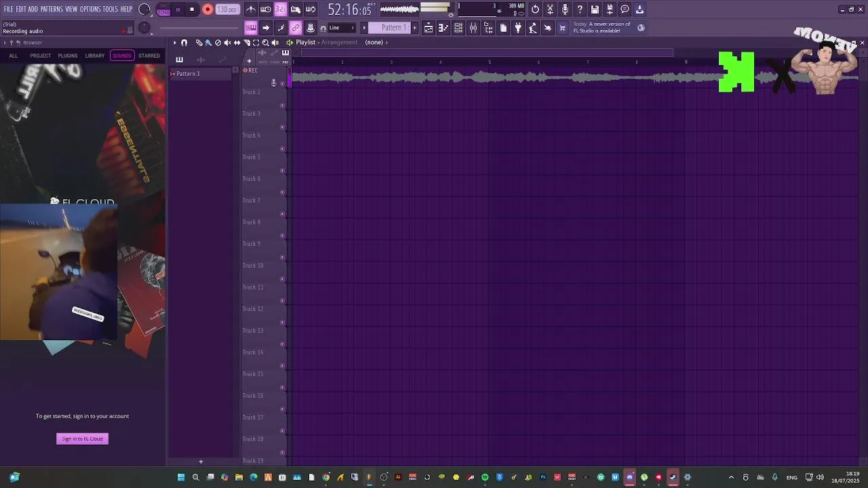Open Spotify from the taskbar

tap(485, 477)
